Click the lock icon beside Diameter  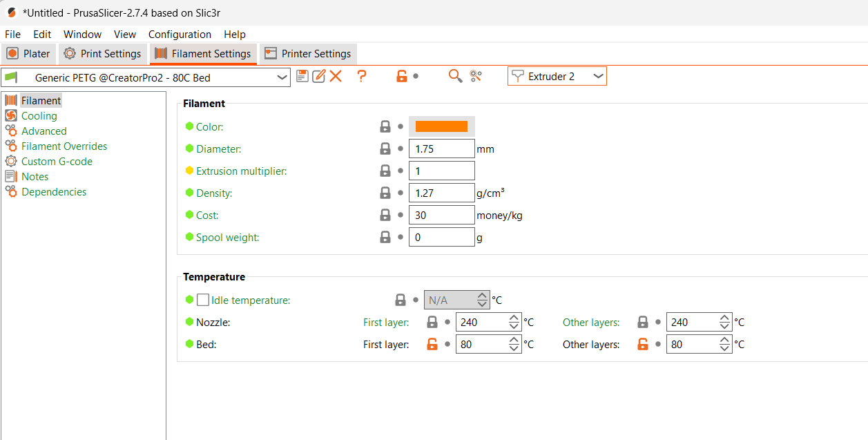tap(385, 149)
